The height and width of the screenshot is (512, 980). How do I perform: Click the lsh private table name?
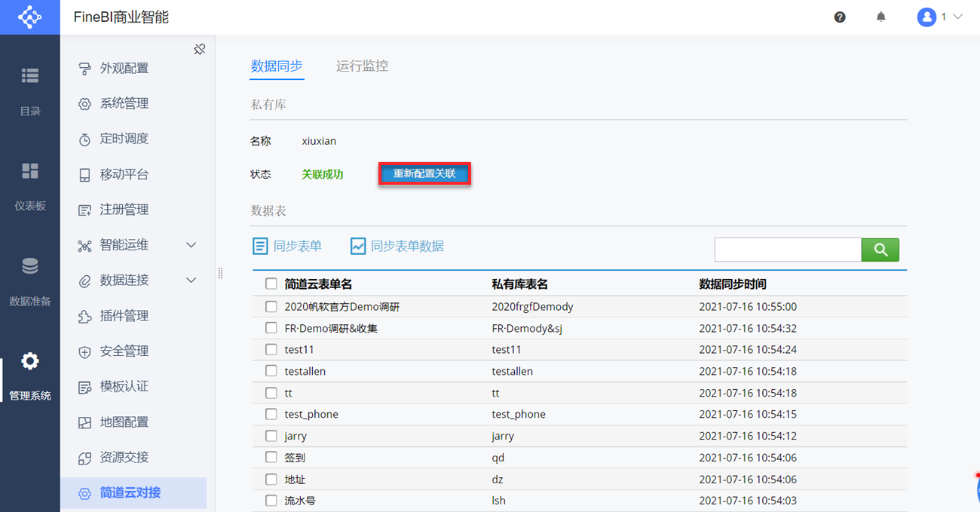tap(498, 501)
